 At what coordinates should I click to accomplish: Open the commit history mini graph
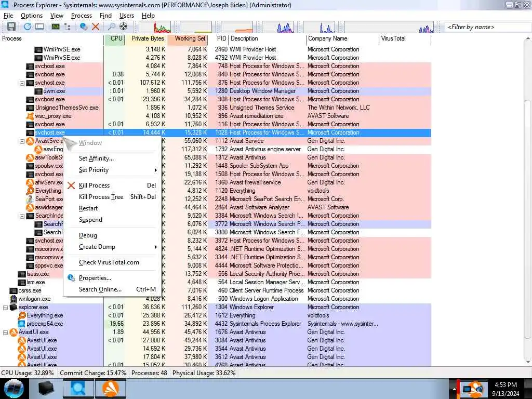[x=196, y=27]
